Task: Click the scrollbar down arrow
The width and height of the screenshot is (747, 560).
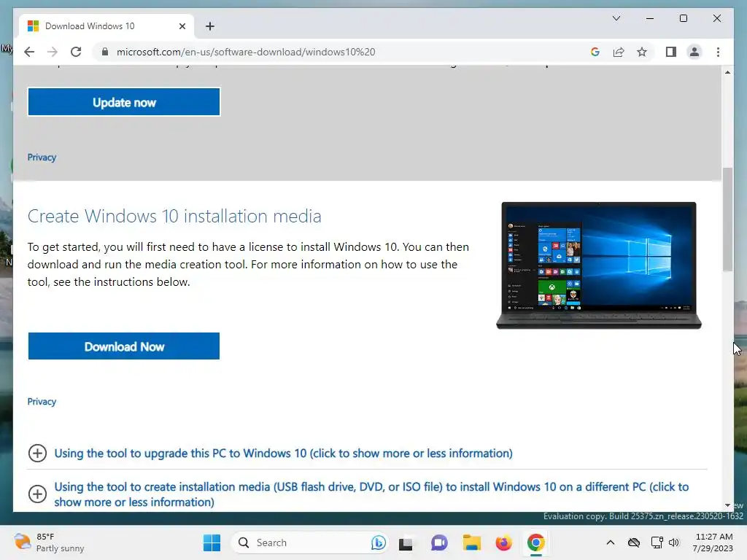Action: point(727,505)
